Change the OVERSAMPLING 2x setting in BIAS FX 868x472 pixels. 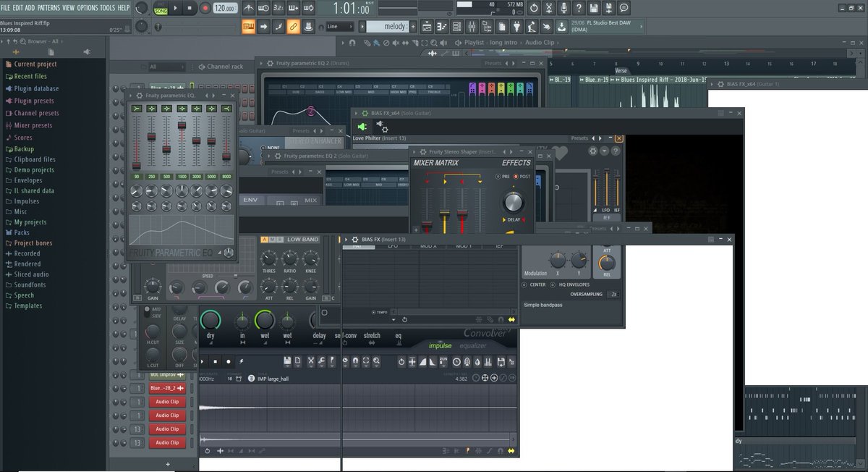point(613,294)
